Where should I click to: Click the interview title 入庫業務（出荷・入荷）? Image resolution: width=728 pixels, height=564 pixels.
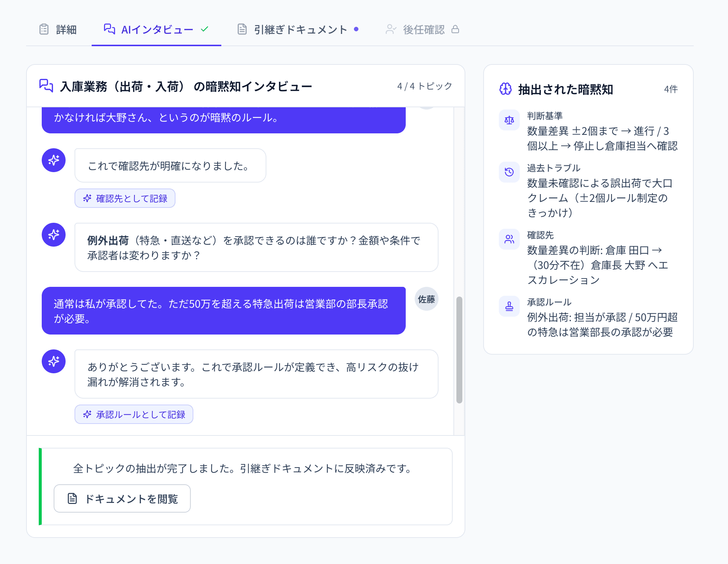pos(186,86)
